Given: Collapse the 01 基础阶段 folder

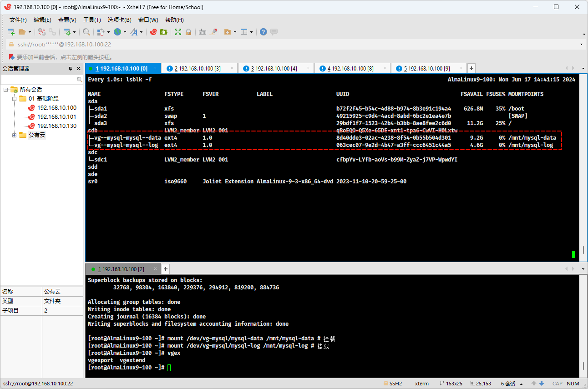Looking at the screenshot, I should point(14,99).
